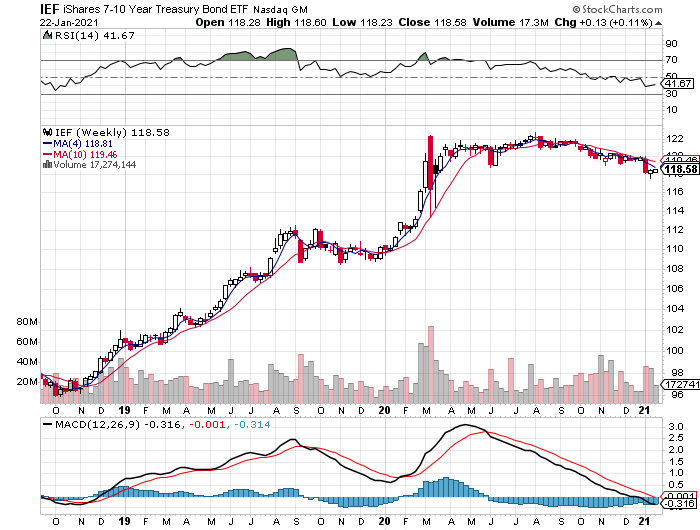Click the Low 118.23 value
This screenshot has height=530, width=700.
point(362,22)
